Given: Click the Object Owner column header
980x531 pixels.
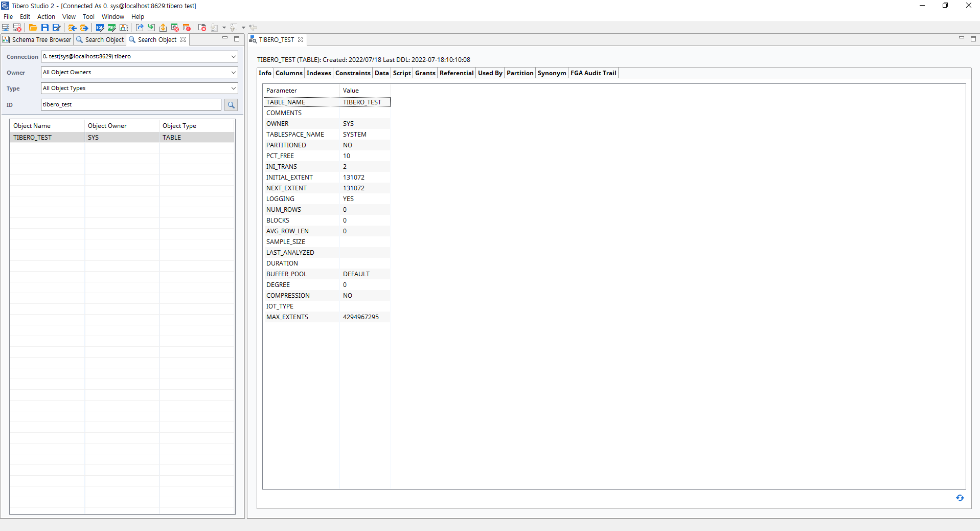Looking at the screenshot, I should pos(122,126).
